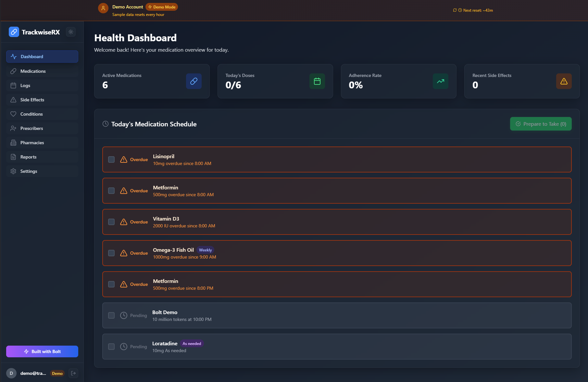Image resolution: width=588 pixels, height=382 pixels.
Task: Check the Metformin 8:00 PM checkbox
Action: point(111,284)
